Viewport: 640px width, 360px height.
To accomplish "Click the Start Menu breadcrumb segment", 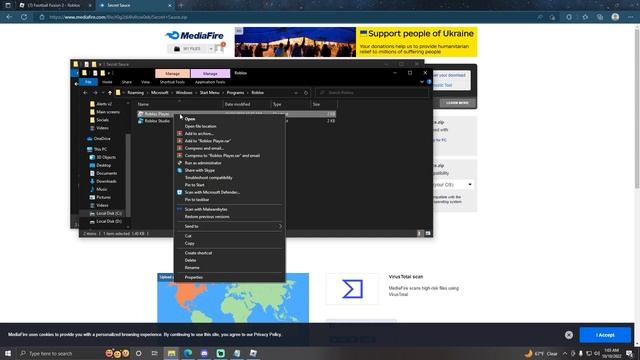I will pos(209,93).
